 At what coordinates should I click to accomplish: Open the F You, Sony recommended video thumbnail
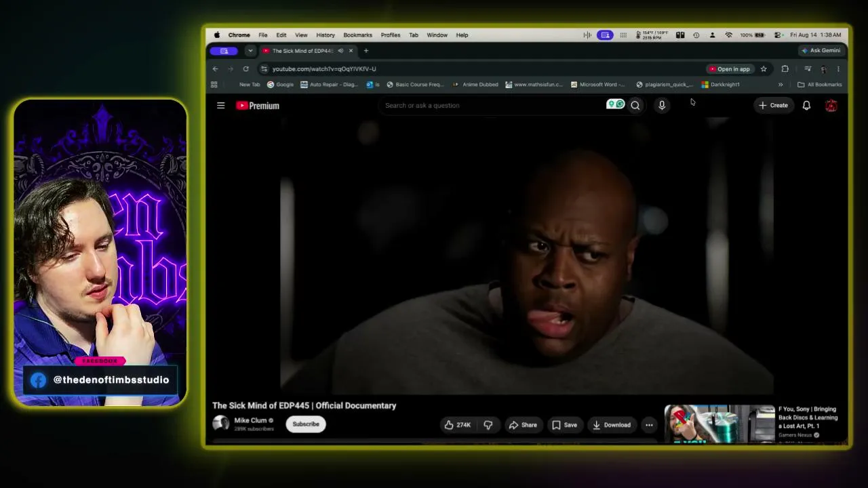(x=719, y=424)
